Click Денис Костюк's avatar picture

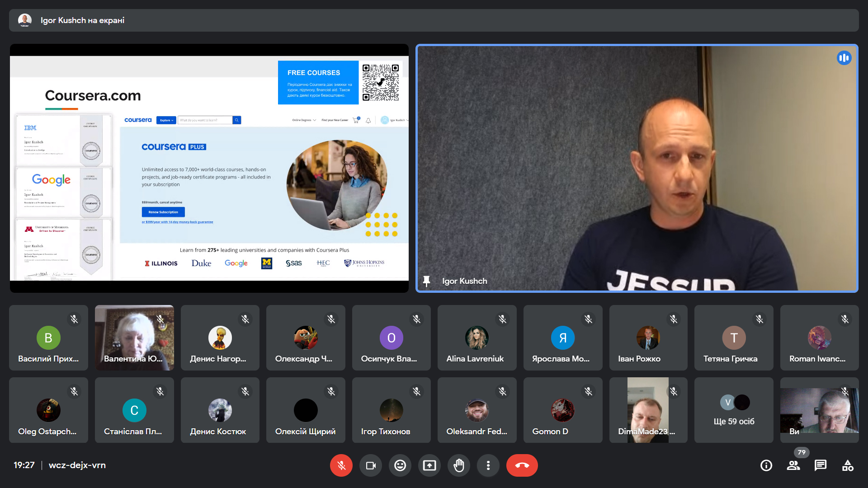pyautogui.click(x=220, y=410)
